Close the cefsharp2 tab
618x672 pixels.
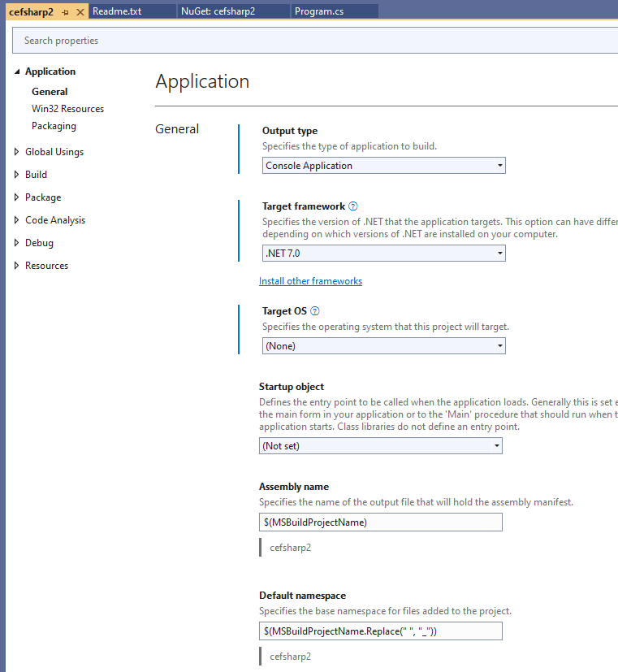click(80, 12)
